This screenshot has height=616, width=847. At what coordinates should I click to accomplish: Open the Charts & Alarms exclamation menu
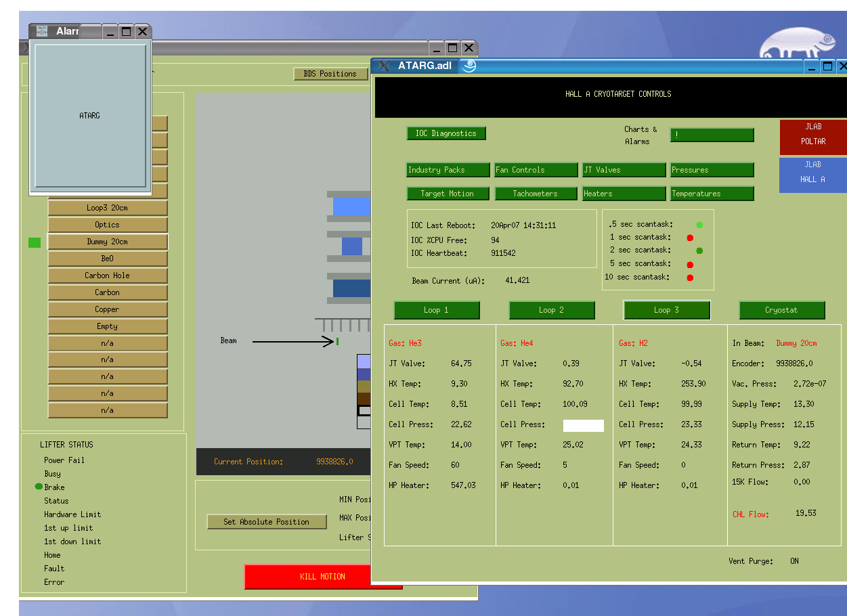[x=712, y=135]
